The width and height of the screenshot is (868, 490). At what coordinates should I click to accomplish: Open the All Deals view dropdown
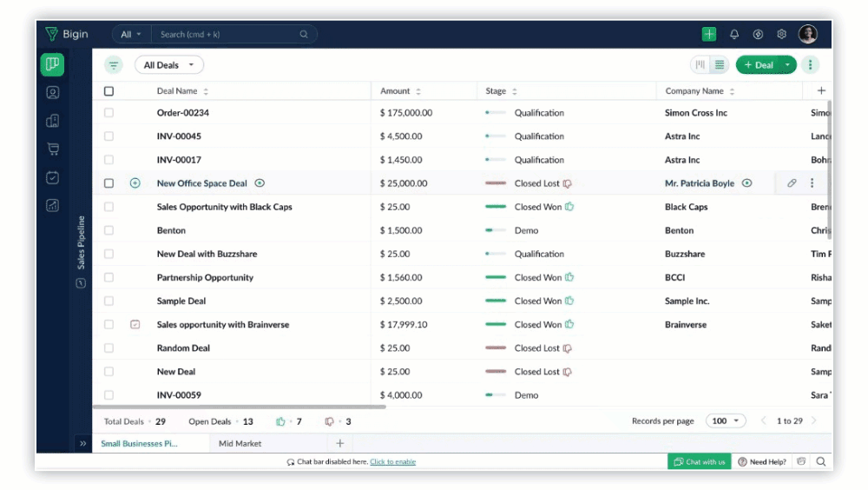click(x=169, y=65)
